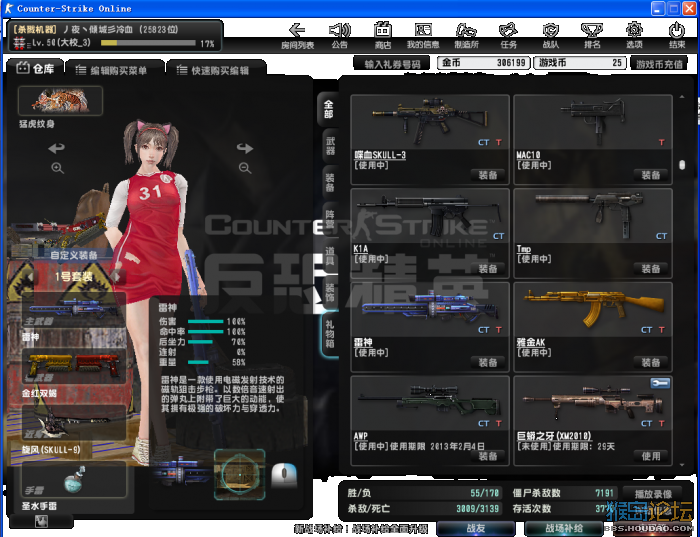The width and height of the screenshot is (700, 537).
Task: Click 装备 button for Tmp
Action: (x=650, y=269)
